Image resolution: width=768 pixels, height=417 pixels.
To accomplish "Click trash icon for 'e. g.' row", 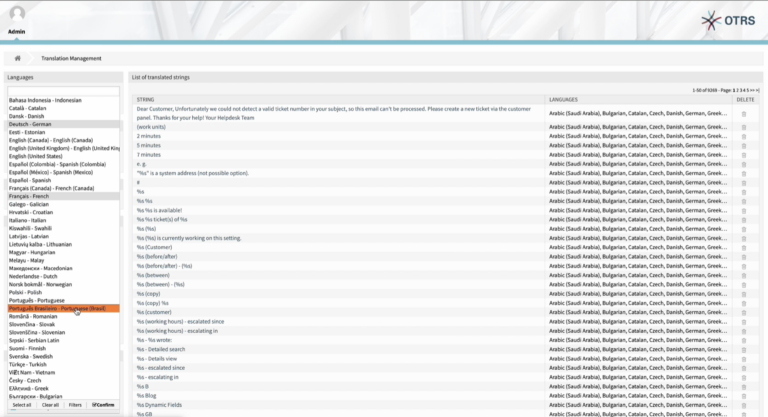I will coord(744,165).
